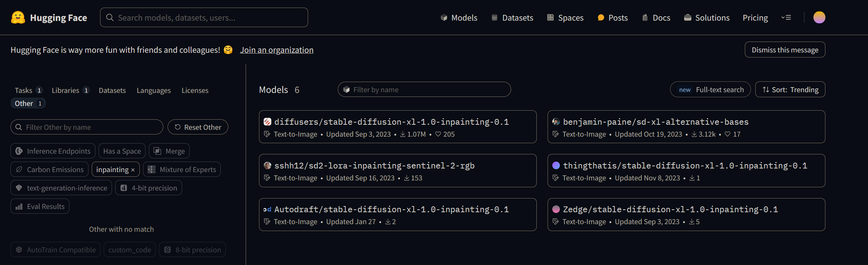The height and width of the screenshot is (265, 868).
Task: Open Docs in the top navigation
Action: (x=656, y=18)
